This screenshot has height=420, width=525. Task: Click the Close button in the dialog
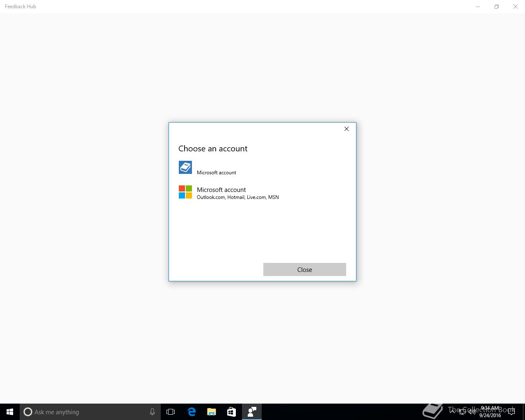click(x=305, y=269)
